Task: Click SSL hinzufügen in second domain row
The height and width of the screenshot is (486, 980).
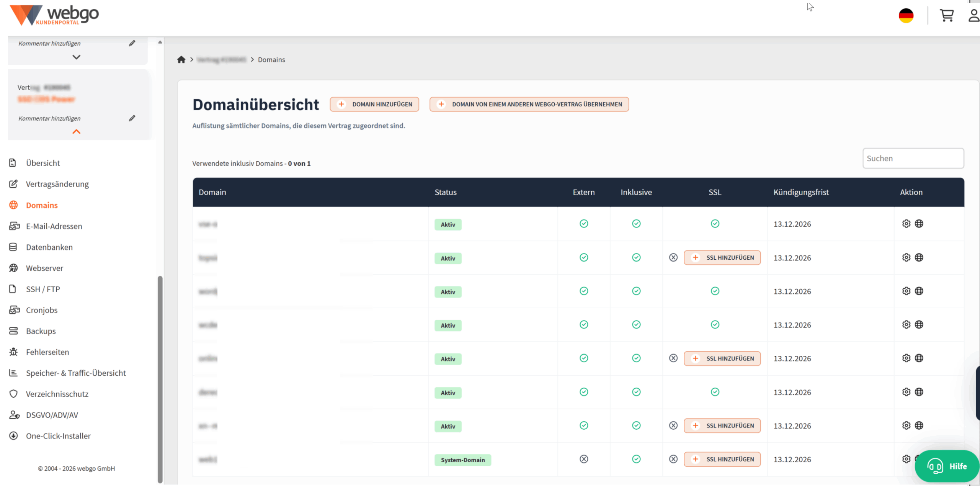Action: [722, 258]
